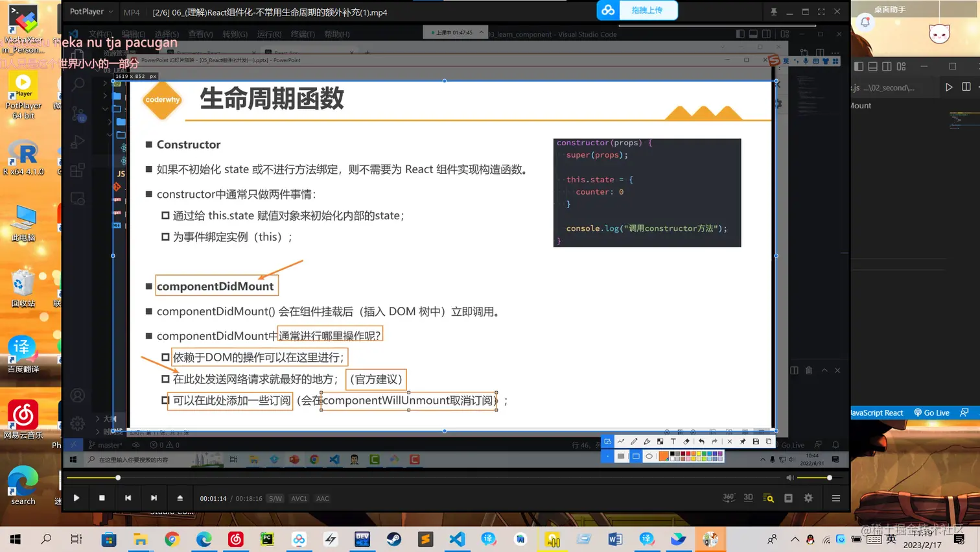This screenshot has height=552, width=980.
Task: Click the PotPlayer volume slider handle
Action: pos(830,478)
